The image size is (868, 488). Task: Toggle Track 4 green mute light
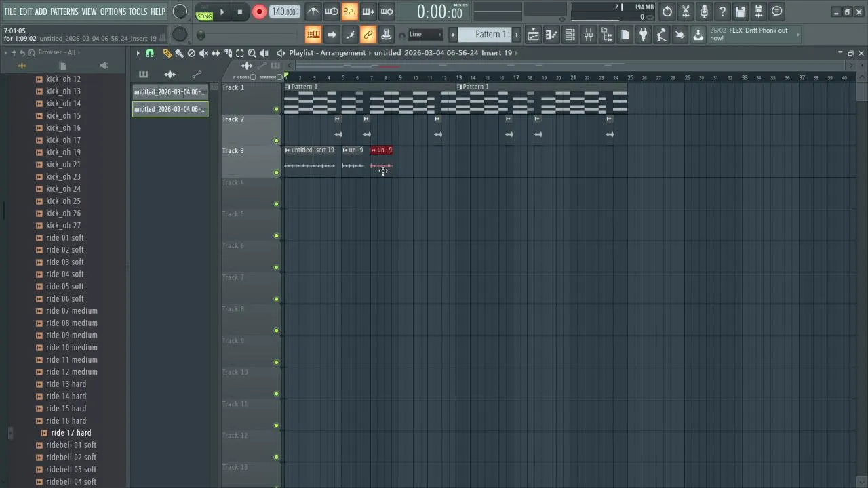pos(276,204)
